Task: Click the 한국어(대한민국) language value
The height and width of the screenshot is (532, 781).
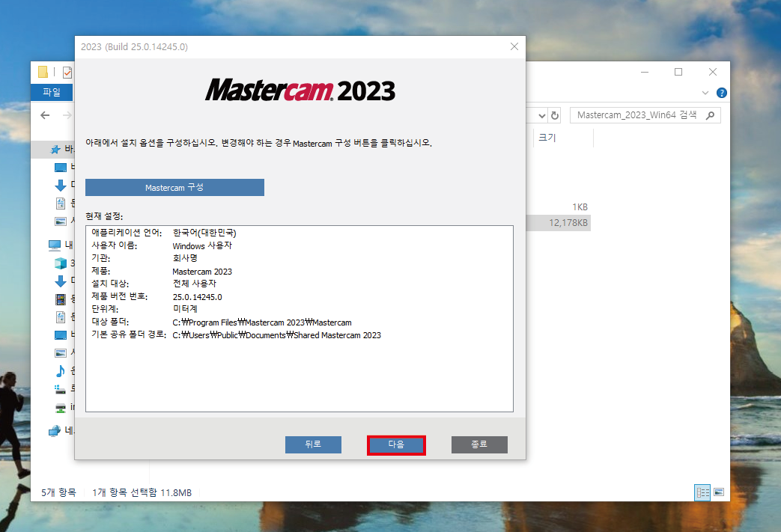Action: point(204,233)
